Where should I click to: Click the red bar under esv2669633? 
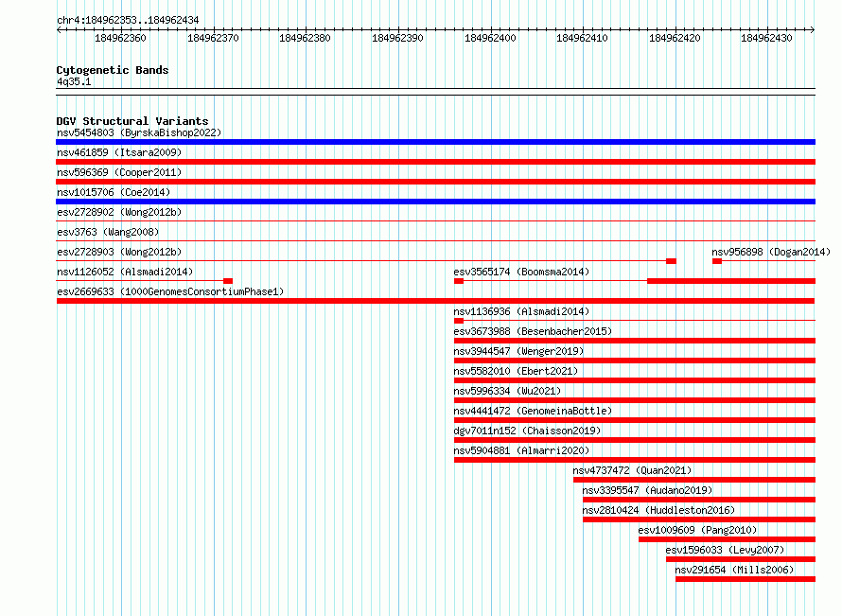point(435,301)
